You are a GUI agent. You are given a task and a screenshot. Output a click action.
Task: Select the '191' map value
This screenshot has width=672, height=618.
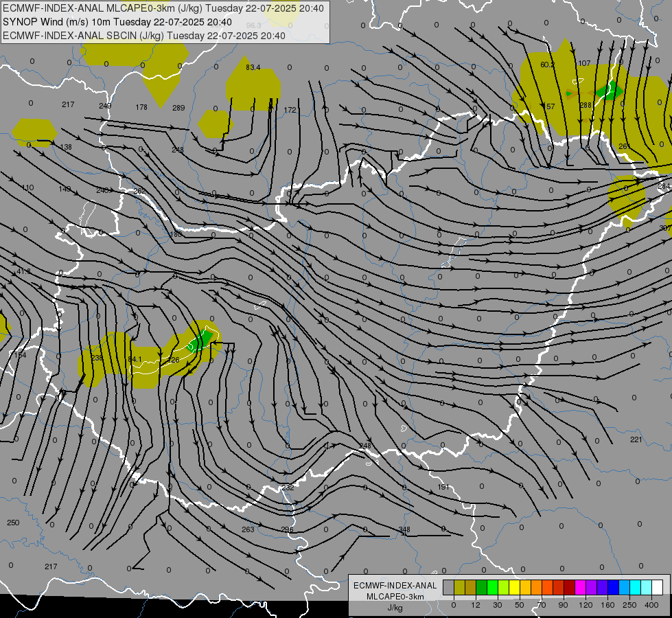(443, 488)
